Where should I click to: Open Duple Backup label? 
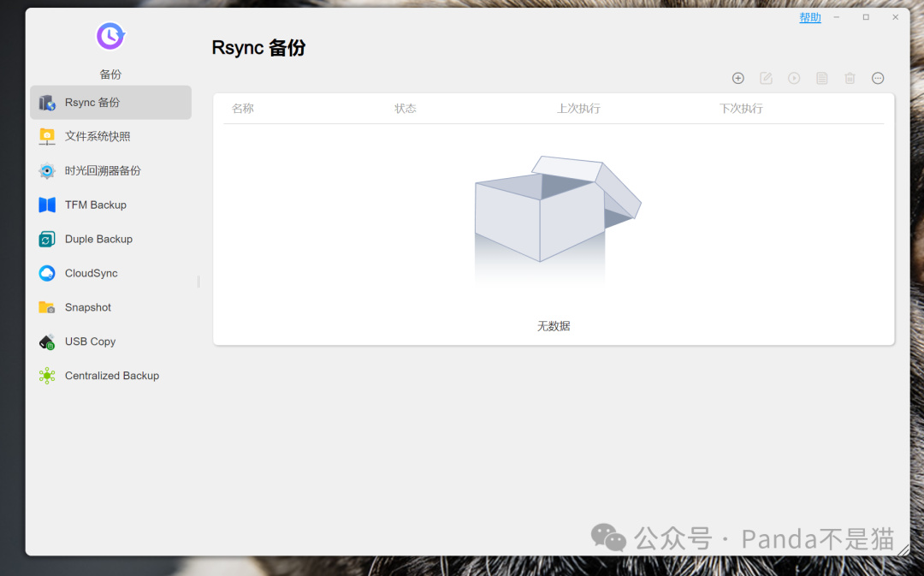[x=98, y=240]
